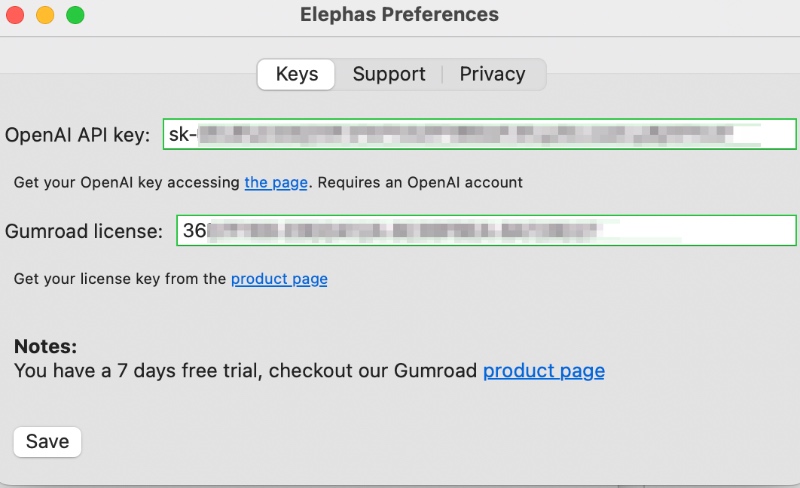Click the 'Requires an OpenAI account' text
Viewport: 800px width, 488px height.
(420, 183)
